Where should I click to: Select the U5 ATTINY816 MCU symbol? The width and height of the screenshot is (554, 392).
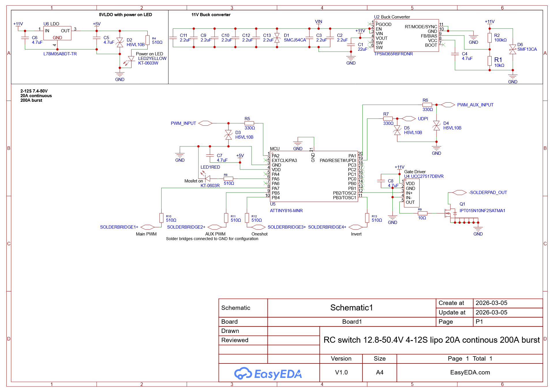click(x=314, y=176)
